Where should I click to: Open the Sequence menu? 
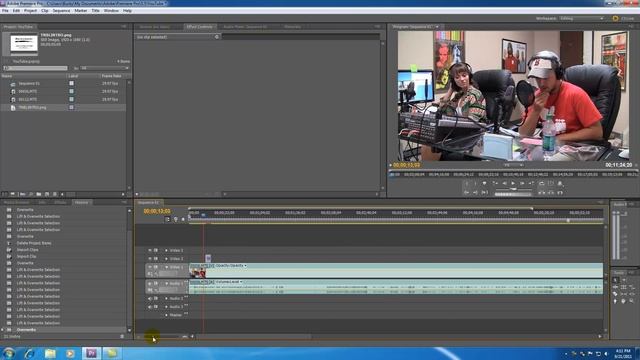point(61,11)
